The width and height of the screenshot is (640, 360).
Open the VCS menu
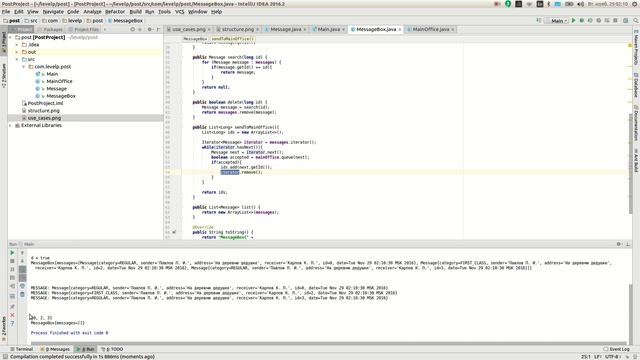coord(180,12)
